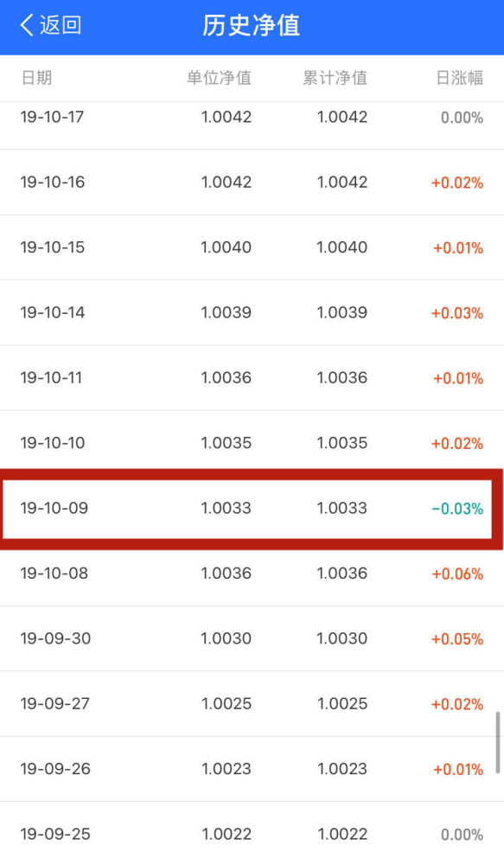Open the 19-10-08 row
Image resolution: width=504 pixels, height=865 pixels.
tap(252, 573)
